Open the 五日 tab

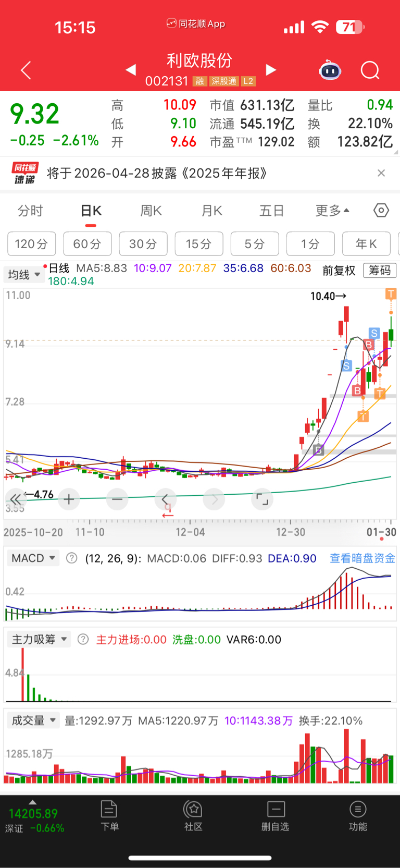coord(272,211)
